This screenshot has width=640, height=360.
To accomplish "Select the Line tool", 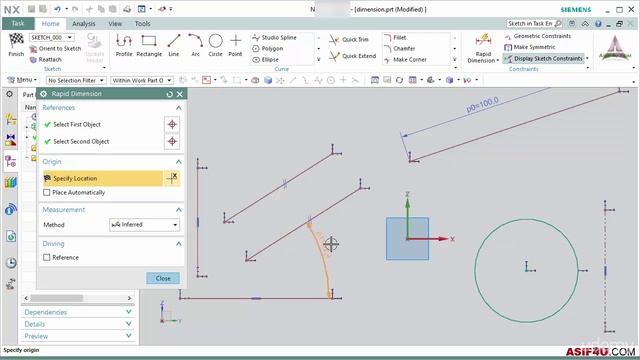I will (x=174, y=45).
